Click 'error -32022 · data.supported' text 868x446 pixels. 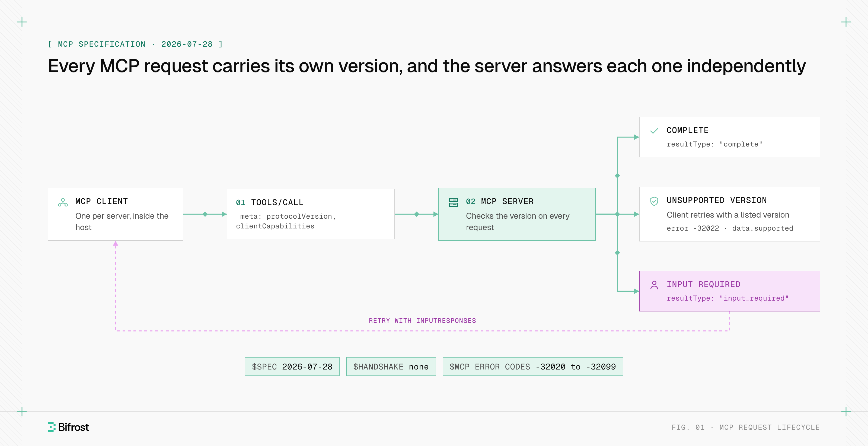pos(730,228)
